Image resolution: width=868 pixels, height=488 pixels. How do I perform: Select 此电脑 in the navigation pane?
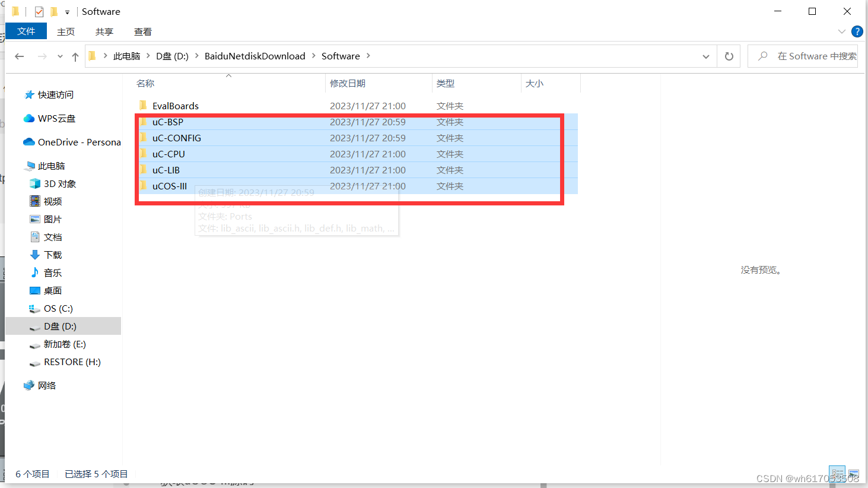[52, 166]
